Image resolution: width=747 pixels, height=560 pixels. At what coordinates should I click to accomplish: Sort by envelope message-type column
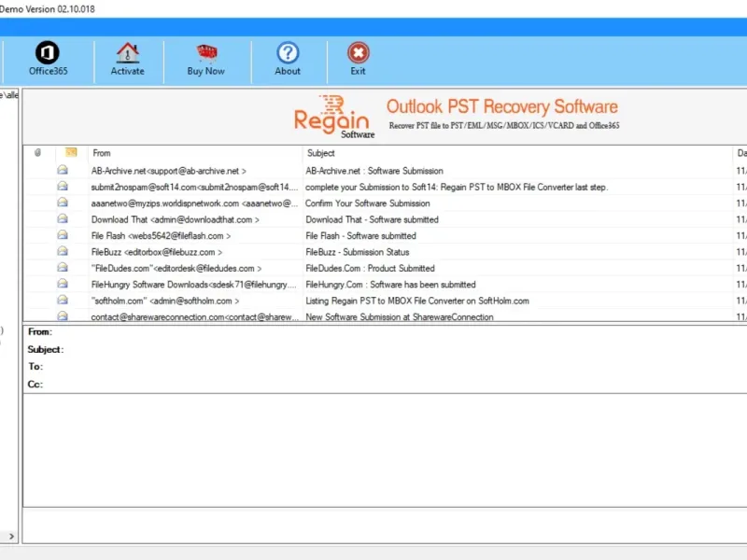71,152
